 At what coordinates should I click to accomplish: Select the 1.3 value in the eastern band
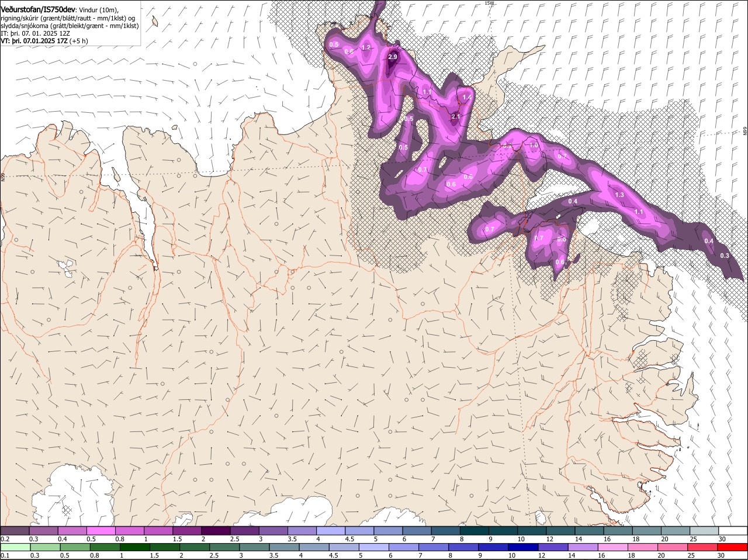click(619, 195)
